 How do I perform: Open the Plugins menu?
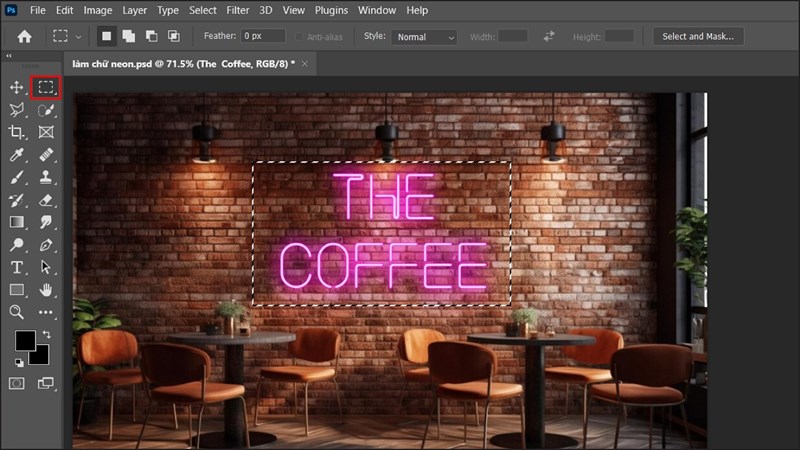point(331,10)
